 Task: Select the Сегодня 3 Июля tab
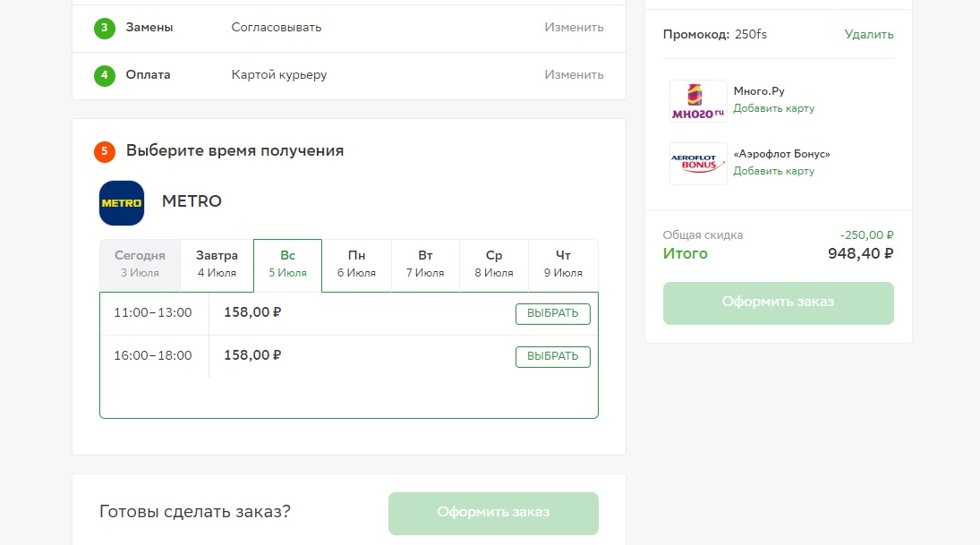(x=140, y=266)
